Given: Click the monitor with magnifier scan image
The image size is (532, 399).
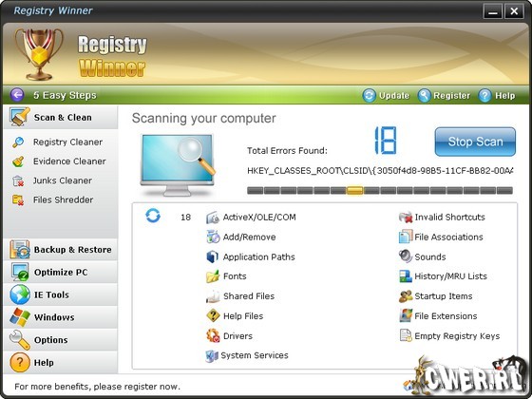Looking at the screenshot, I should 179,165.
